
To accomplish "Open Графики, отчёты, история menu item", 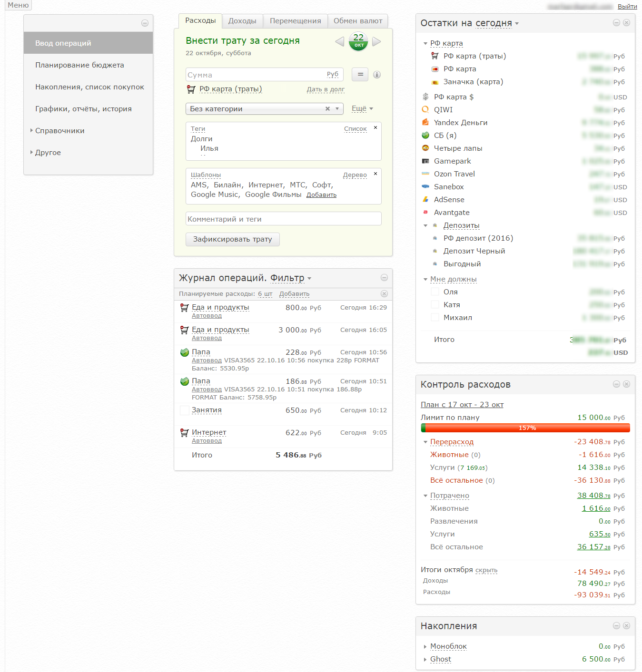I will pyautogui.click(x=88, y=109).
